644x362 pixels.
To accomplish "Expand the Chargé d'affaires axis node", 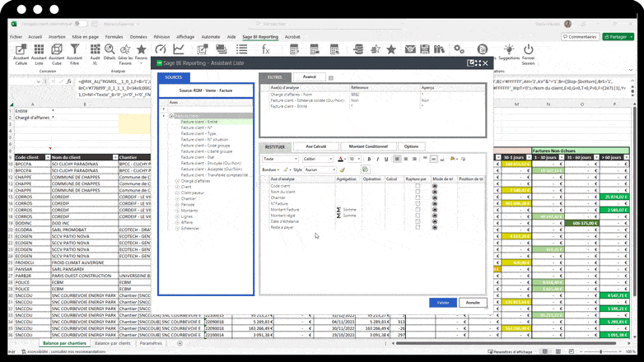I will click(177, 181).
